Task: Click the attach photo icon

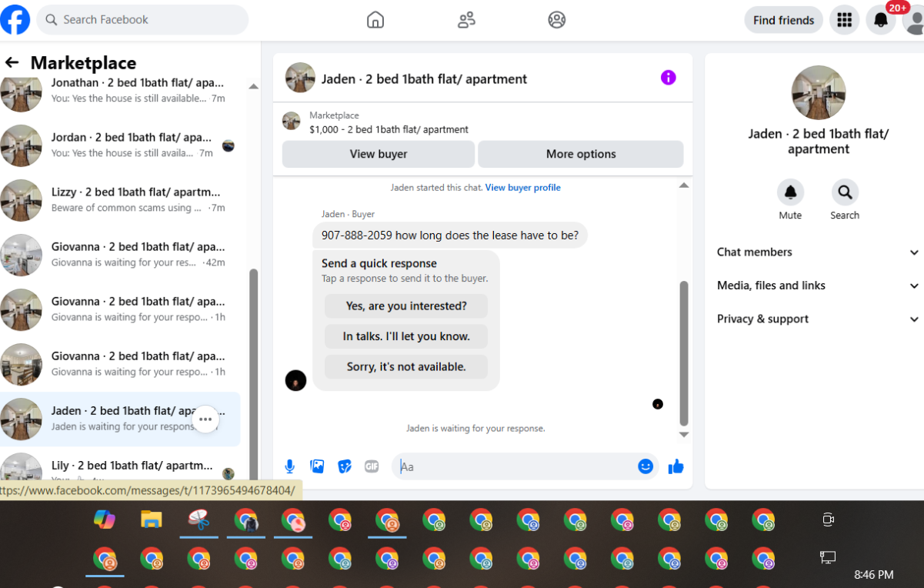Action: point(317,466)
